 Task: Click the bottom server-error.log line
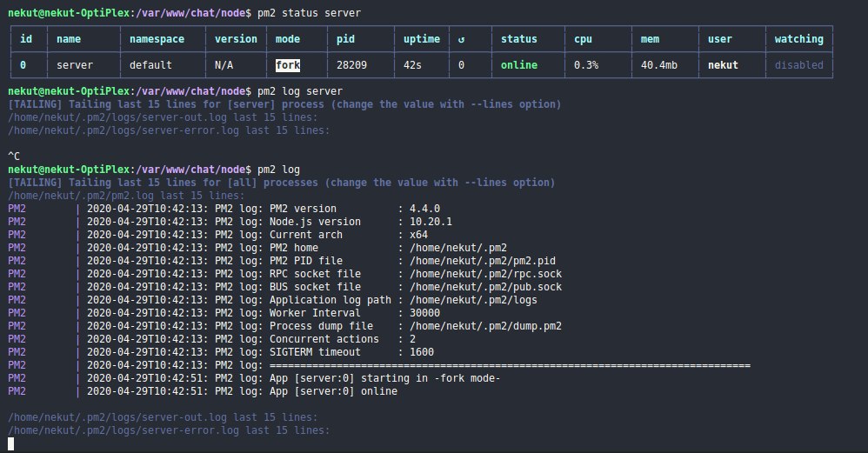(169, 430)
